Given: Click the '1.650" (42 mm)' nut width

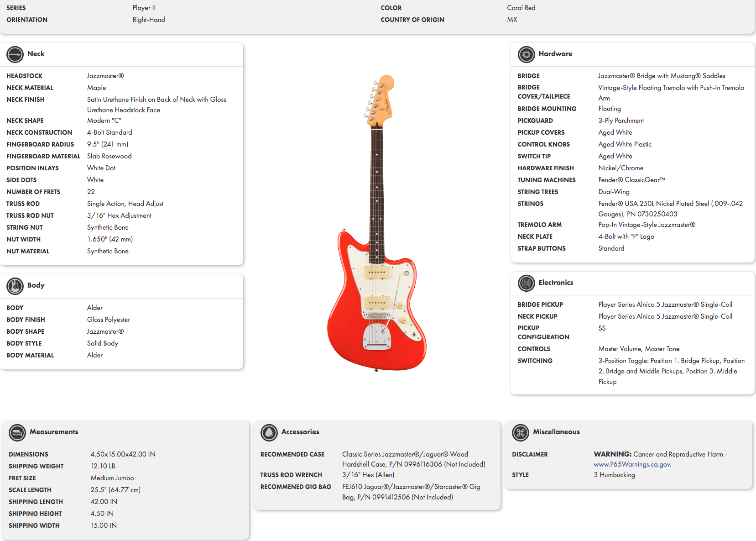Looking at the screenshot, I should (110, 239).
